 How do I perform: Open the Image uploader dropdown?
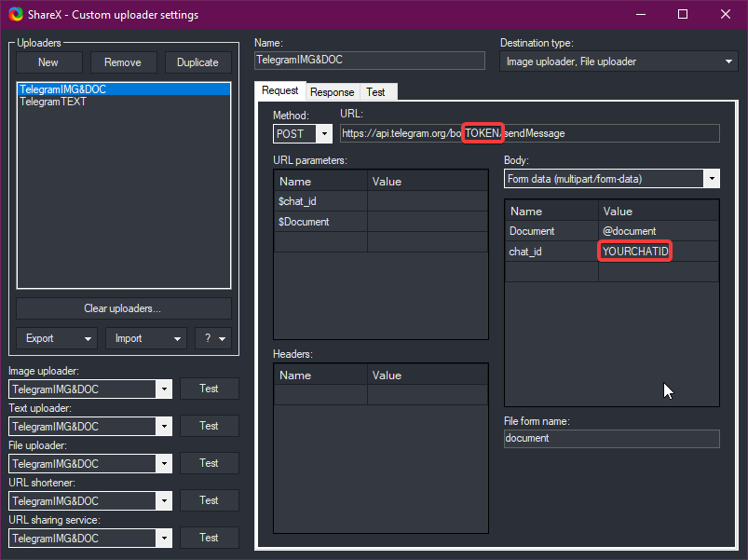pyautogui.click(x=90, y=389)
